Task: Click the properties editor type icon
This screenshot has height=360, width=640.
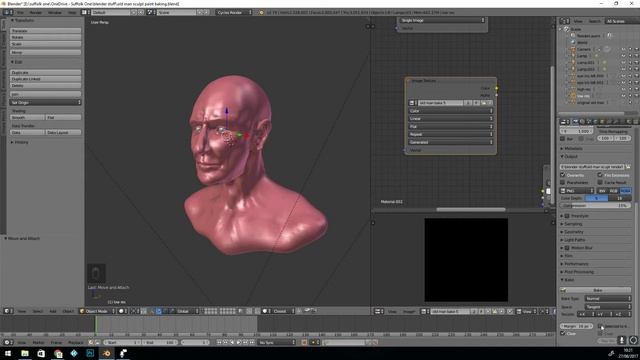Action: (563, 122)
